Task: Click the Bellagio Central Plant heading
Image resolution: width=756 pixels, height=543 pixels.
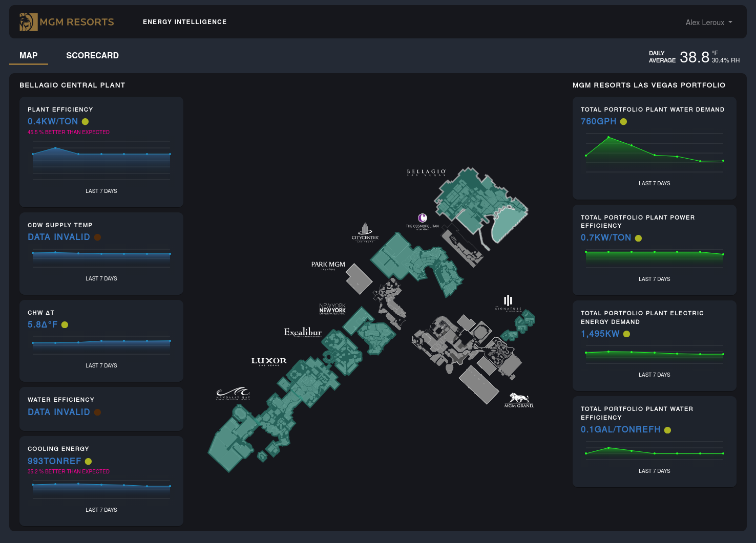Action: click(x=72, y=85)
